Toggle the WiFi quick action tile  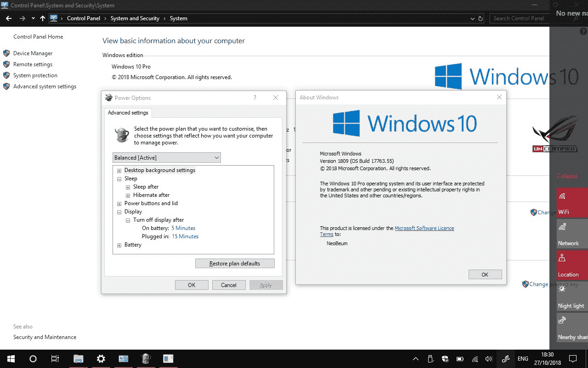pyautogui.click(x=572, y=203)
